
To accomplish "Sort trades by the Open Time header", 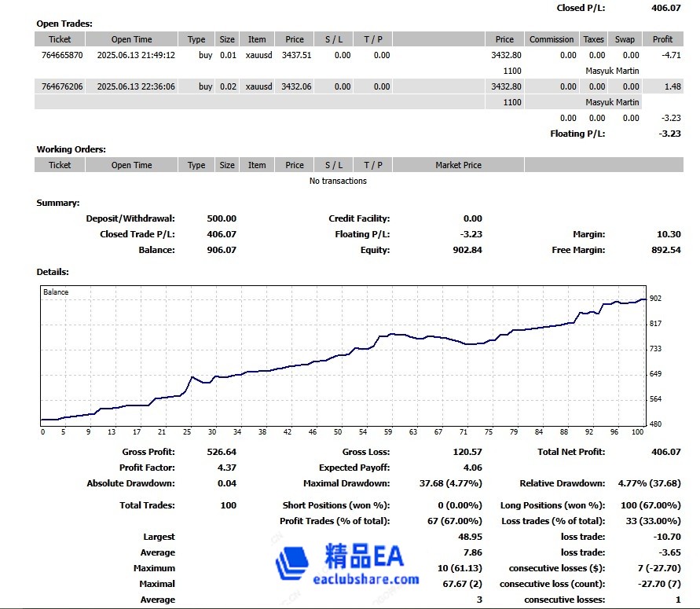I will click(130, 39).
